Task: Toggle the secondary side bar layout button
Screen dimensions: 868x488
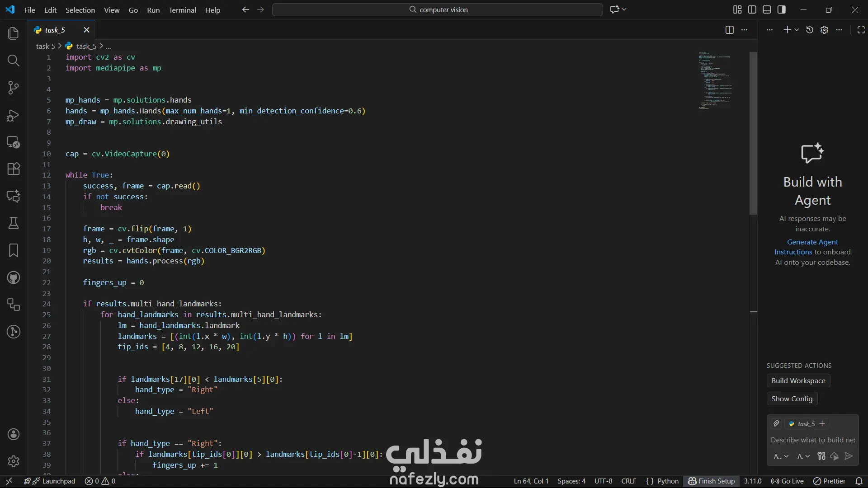Action: [782, 9]
